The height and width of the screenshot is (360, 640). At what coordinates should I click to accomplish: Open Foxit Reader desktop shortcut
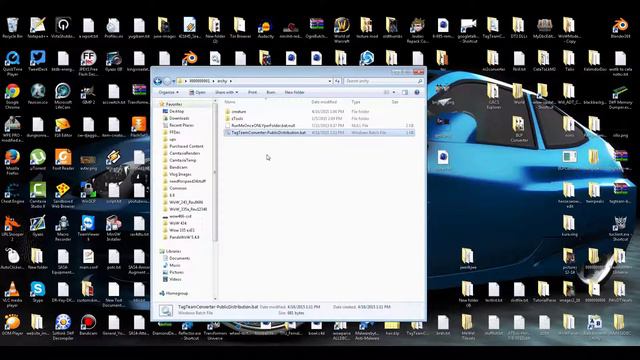[x=63, y=160]
